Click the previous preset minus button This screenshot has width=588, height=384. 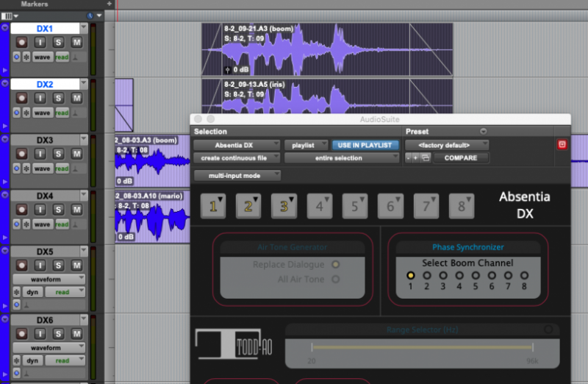coord(409,158)
